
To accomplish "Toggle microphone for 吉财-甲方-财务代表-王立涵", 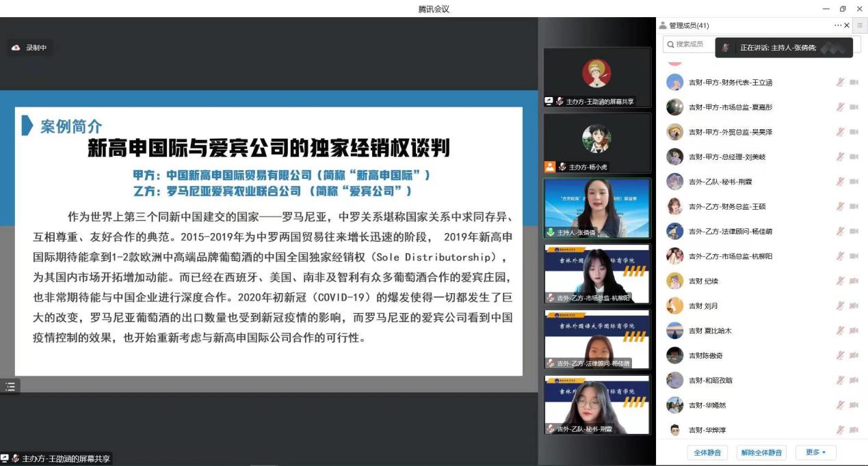I will pos(840,83).
